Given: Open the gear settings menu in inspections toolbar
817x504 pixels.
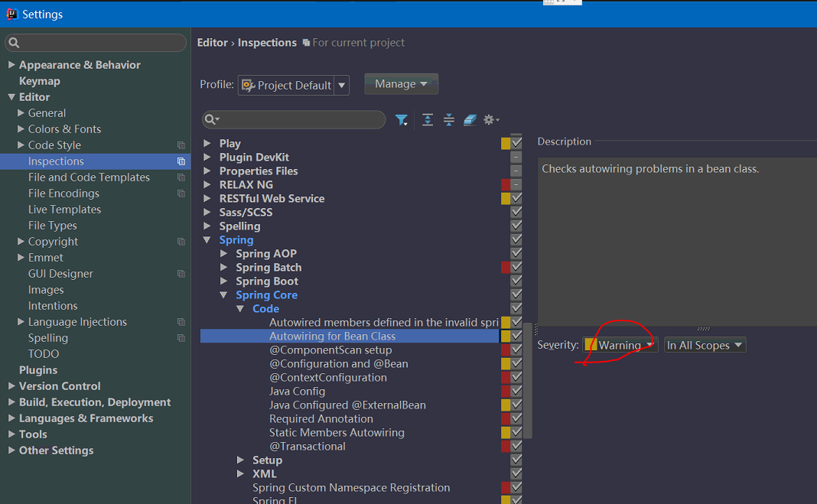Looking at the screenshot, I should pos(491,120).
